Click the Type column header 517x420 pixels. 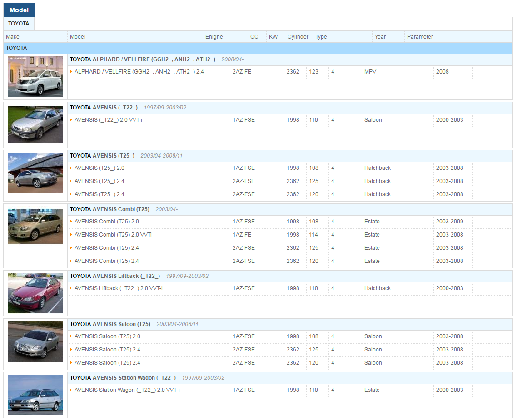coord(321,37)
